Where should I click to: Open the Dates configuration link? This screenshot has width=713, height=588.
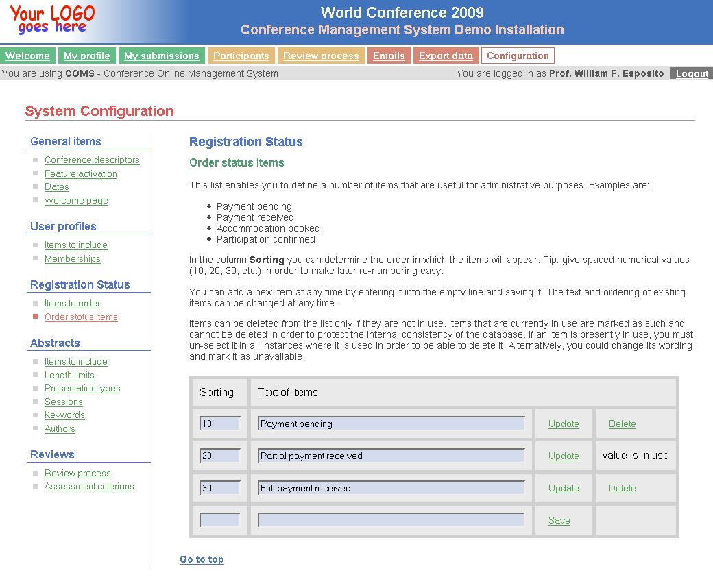(x=57, y=187)
